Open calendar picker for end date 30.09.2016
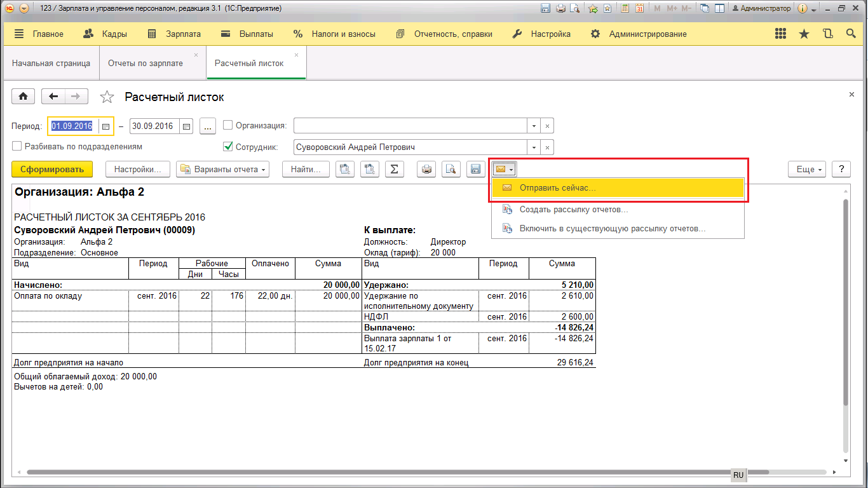 [x=187, y=126]
